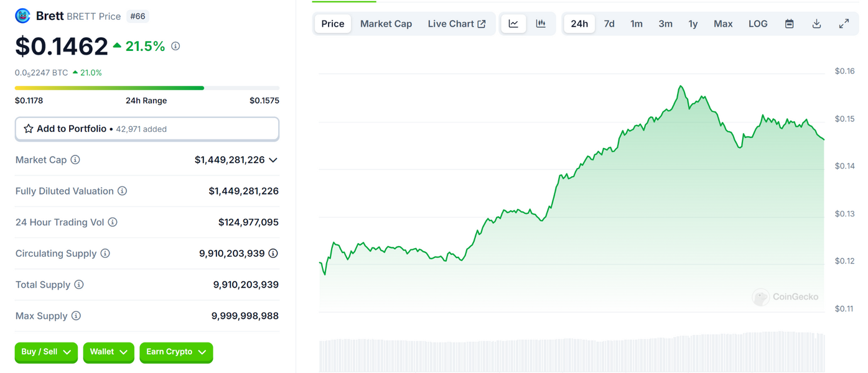Open the Earn Crypto dropdown
This screenshot has height=373, width=868.
tap(176, 352)
